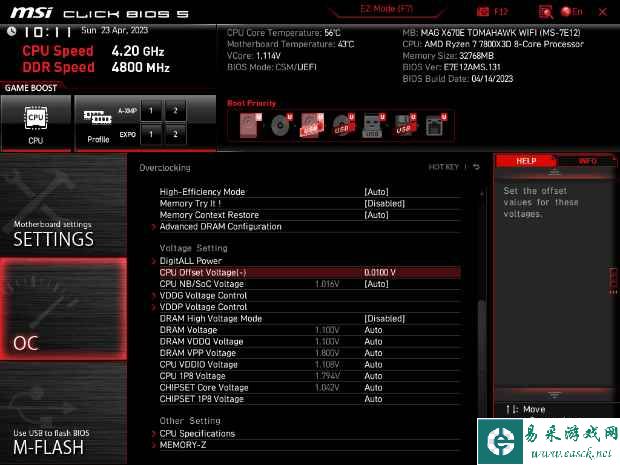Screen dimensions: 620x465
Task: Click the DDR Speed 4800 MHz readout
Action: point(96,67)
